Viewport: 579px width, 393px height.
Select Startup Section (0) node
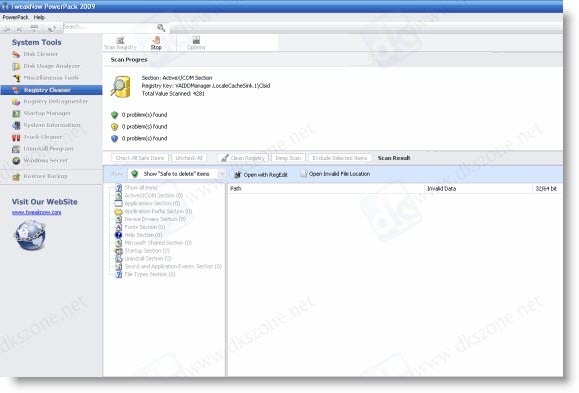(143, 250)
